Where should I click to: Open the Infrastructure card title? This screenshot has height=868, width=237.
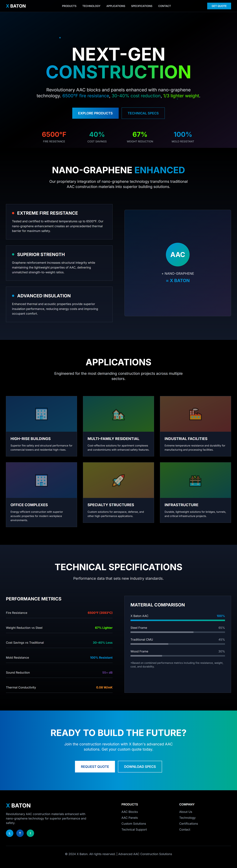coord(181,505)
